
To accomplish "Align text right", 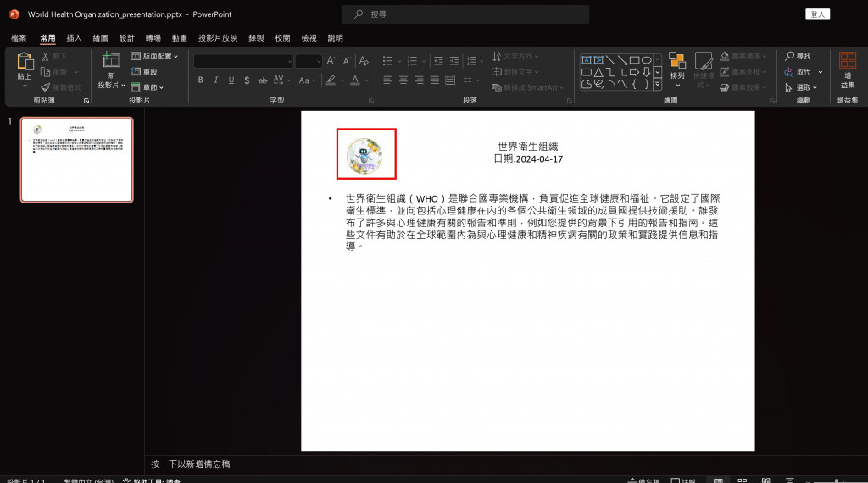I will pyautogui.click(x=419, y=80).
